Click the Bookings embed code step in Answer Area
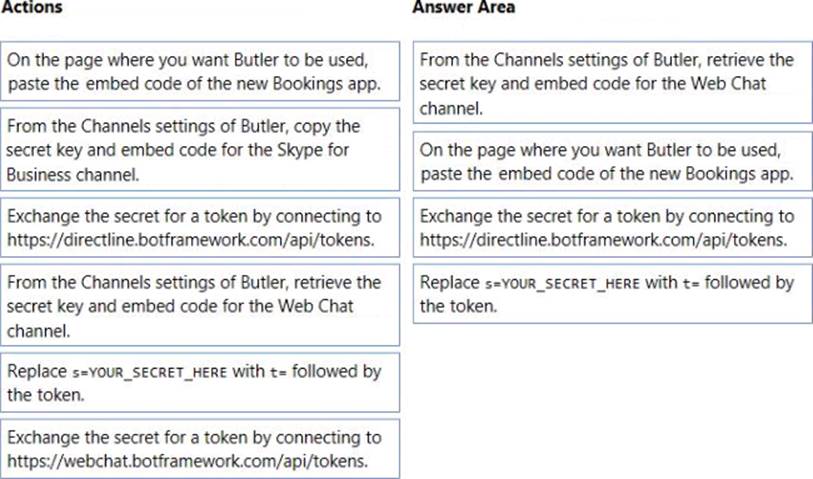Image resolution: width=813 pixels, height=479 pixels. pos(612,160)
